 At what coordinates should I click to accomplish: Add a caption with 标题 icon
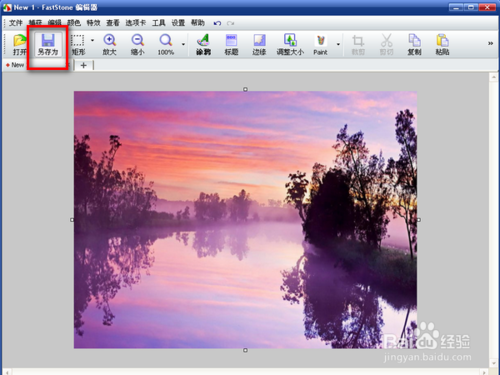[x=231, y=45]
